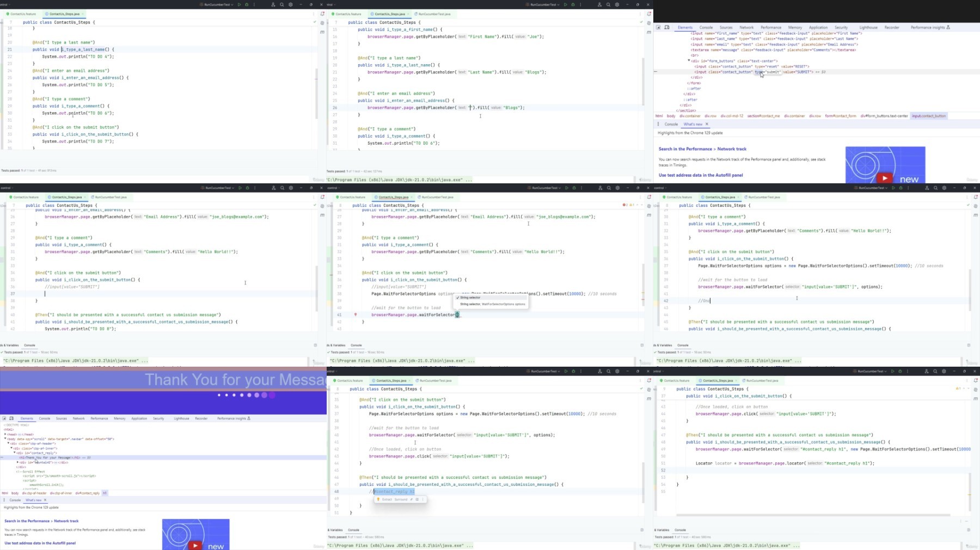Screen dimensions: 980x550
Task: Open the Console drawer tab in the form_buttons DevTools panel
Action: click(671, 124)
